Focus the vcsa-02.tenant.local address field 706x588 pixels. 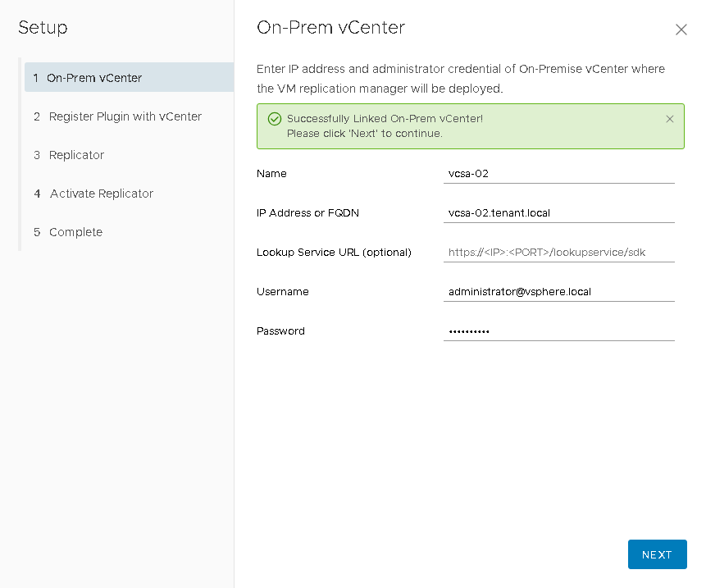click(558, 213)
